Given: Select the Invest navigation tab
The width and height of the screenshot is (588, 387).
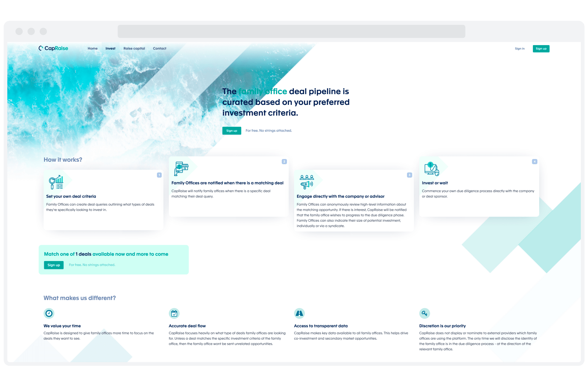Looking at the screenshot, I should pyautogui.click(x=110, y=49).
